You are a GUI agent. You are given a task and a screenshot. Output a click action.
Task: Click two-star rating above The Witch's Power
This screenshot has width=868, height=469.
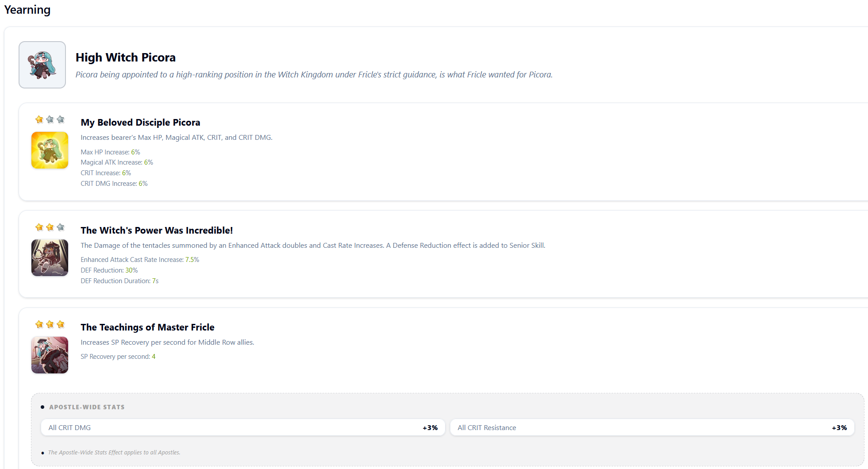pyautogui.click(x=50, y=227)
